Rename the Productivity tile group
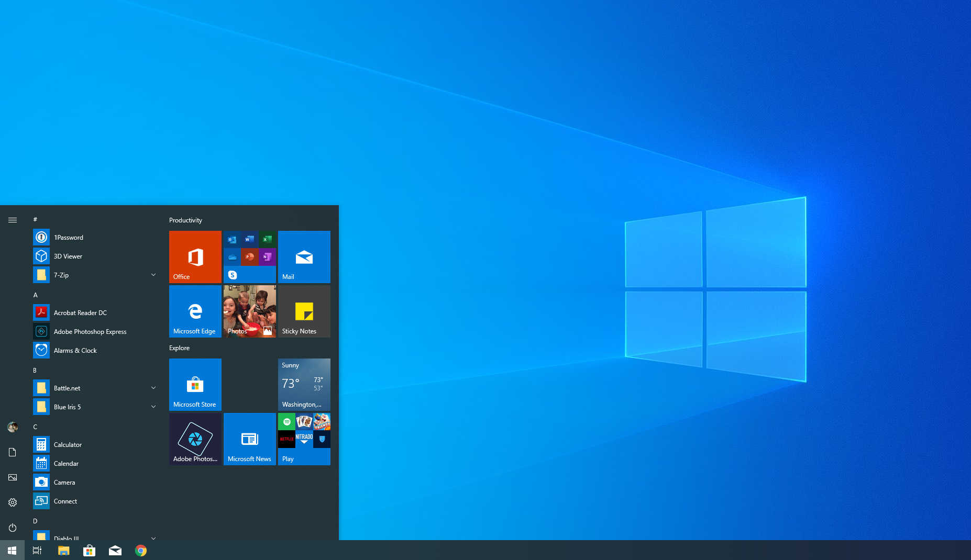 tap(185, 220)
